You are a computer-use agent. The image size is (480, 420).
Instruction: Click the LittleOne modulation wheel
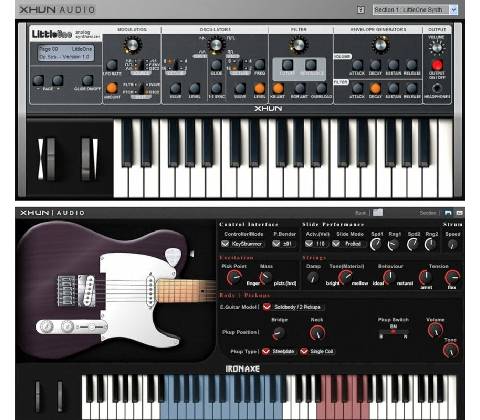(86, 159)
